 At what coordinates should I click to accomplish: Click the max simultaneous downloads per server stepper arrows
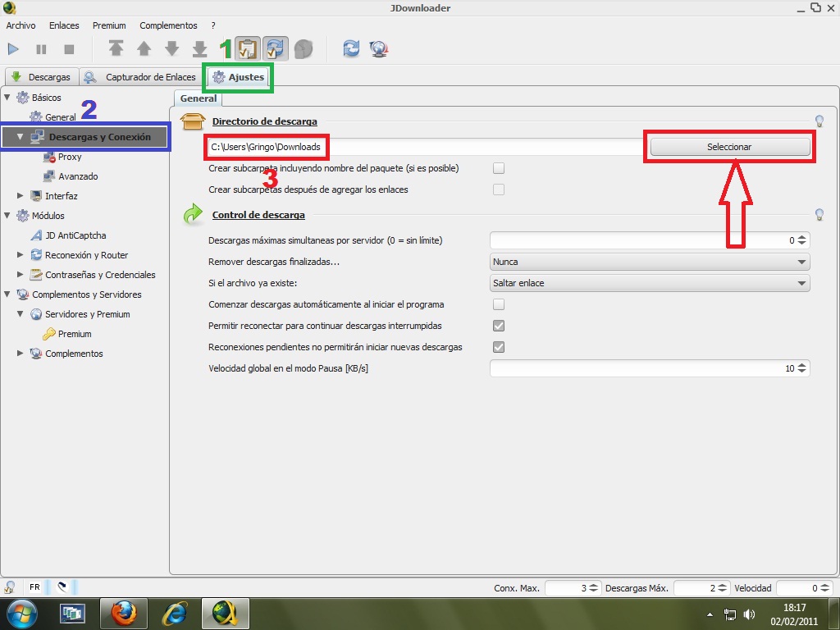tap(802, 240)
